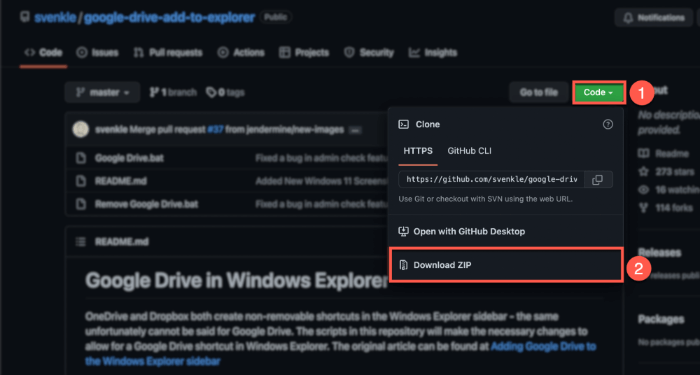Open the green Code dropdown button
700x375 pixels.
(599, 92)
